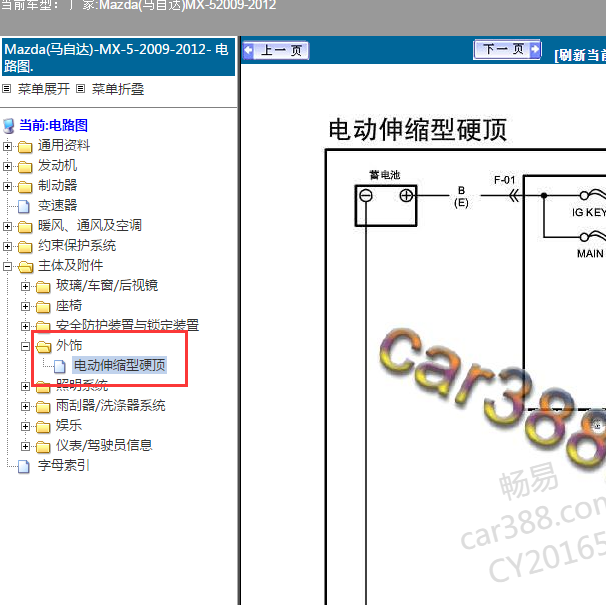This screenshot has height=605, width=606.
Task: Collapse the 外饰 tree node
Action: click(x=25, y=346)
